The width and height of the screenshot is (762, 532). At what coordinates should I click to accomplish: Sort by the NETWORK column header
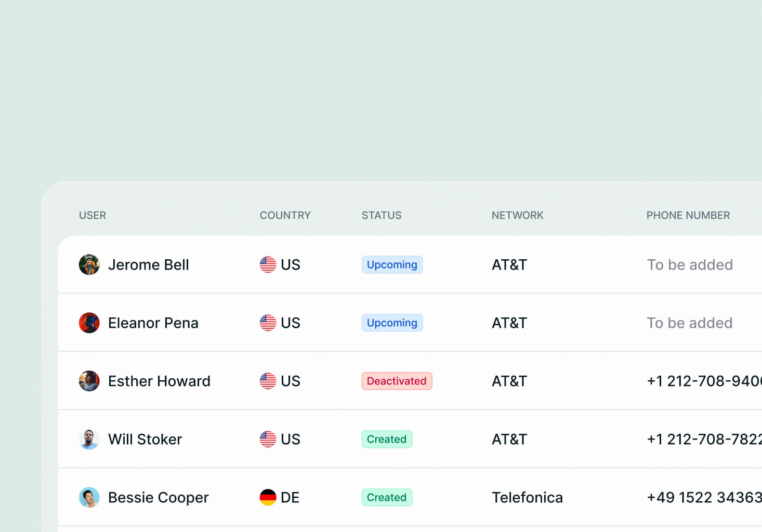coord(517,215)
